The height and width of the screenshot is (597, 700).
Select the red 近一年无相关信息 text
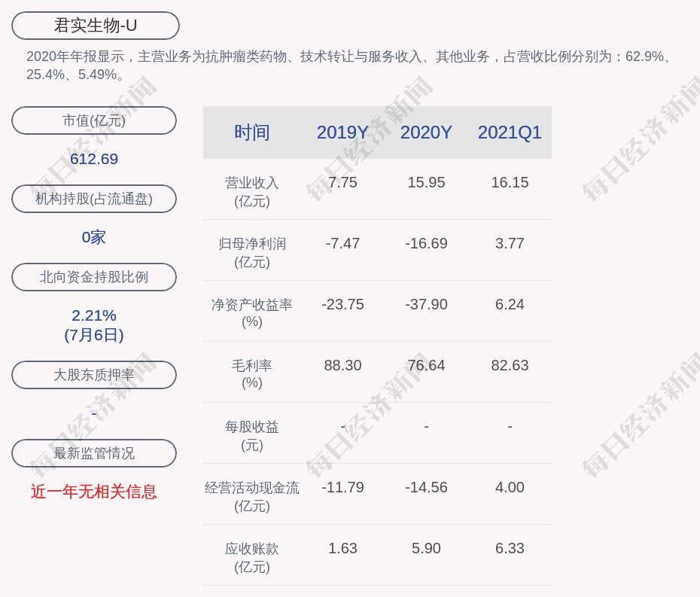(x=94, y=492)
